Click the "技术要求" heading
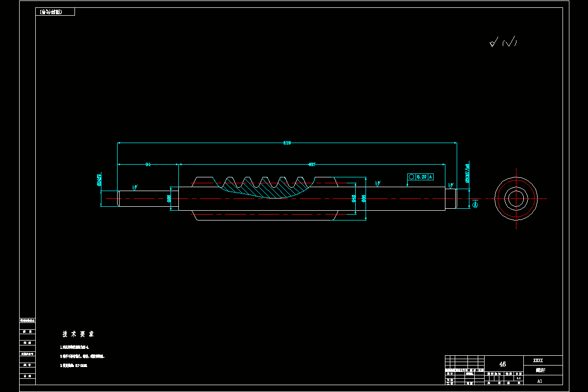This screenshot has width=588, height=392. [78, 334]
